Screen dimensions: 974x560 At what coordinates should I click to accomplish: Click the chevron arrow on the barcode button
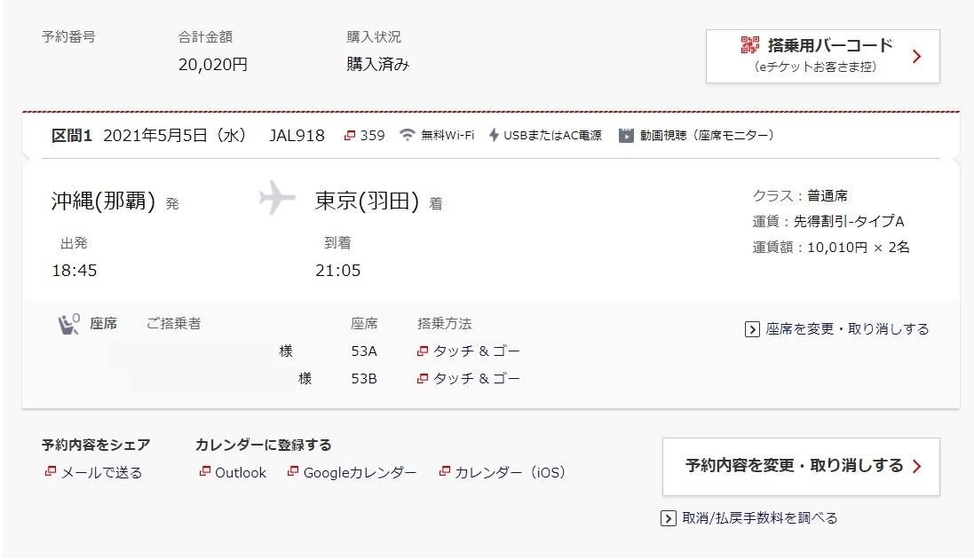tap(917, 57)
